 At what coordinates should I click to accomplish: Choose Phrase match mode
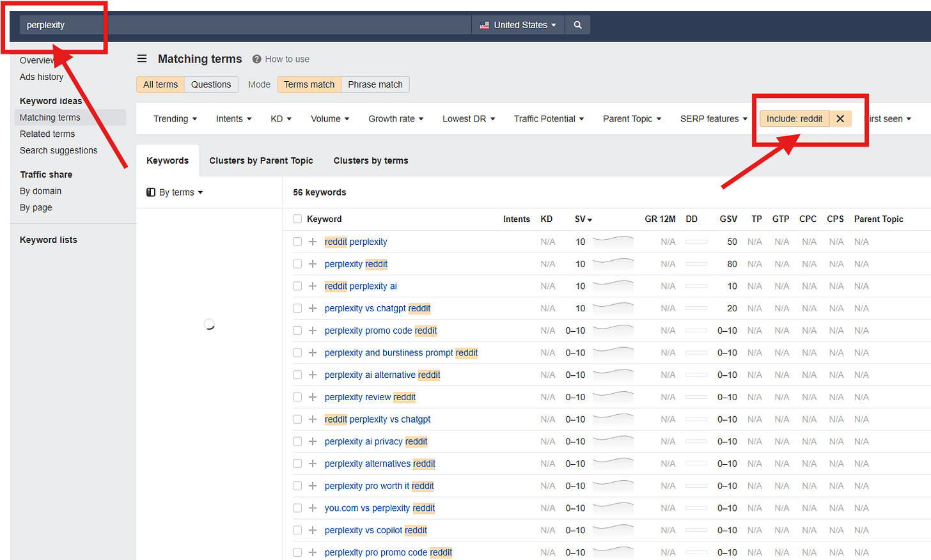pyautogui.click(x=375, y=84)
